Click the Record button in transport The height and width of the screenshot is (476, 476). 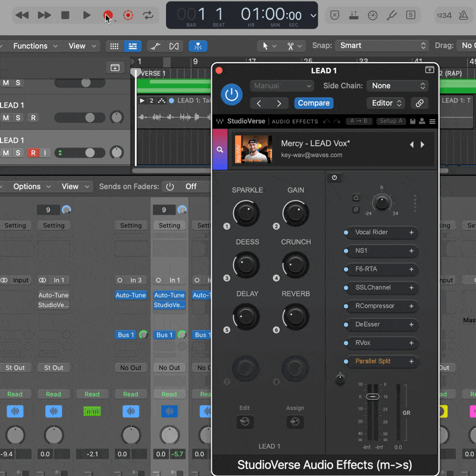tap(108, 15)
